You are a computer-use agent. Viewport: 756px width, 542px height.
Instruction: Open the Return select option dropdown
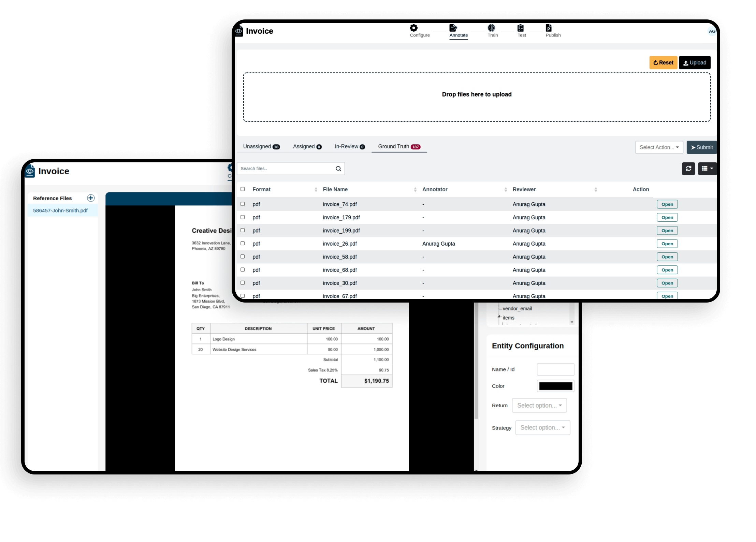(x=539, y=405)
